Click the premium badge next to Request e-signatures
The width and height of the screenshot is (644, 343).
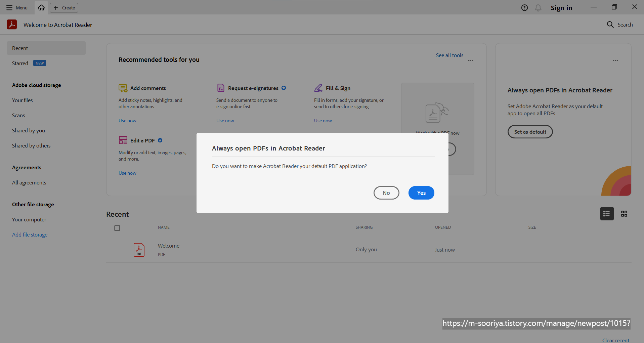284,88
